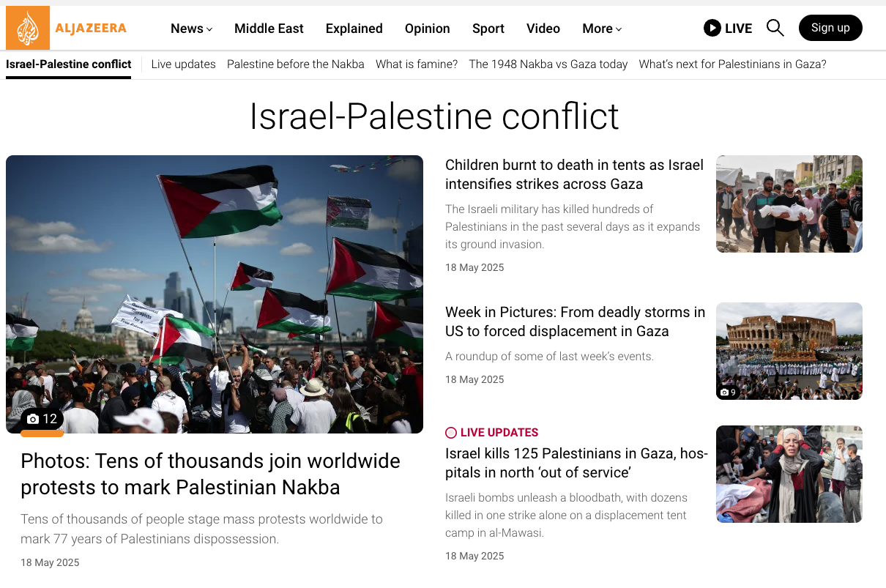Viewport: 886px width, 588px height.
Task: Expand the News dropdown chevron
Action: point(209,29)
